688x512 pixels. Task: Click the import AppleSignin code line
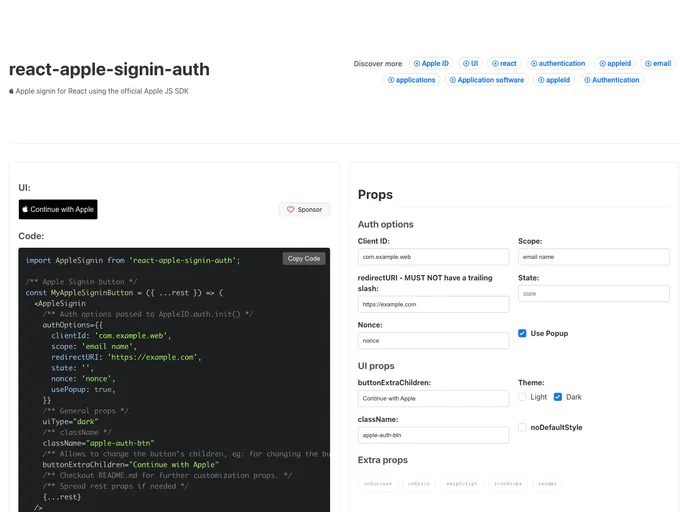133,260
